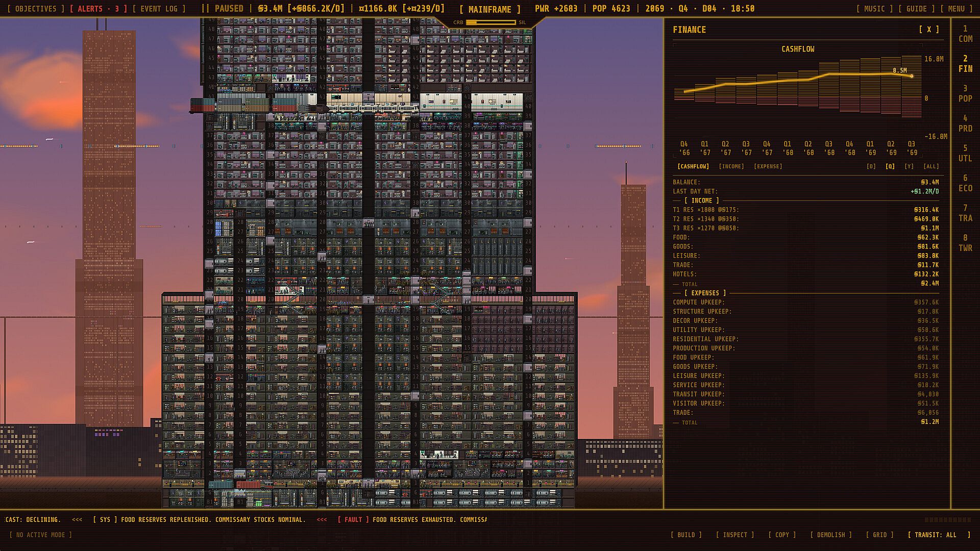Switch to the PRD side tab

pyautogui.click(x=965, y=123)
